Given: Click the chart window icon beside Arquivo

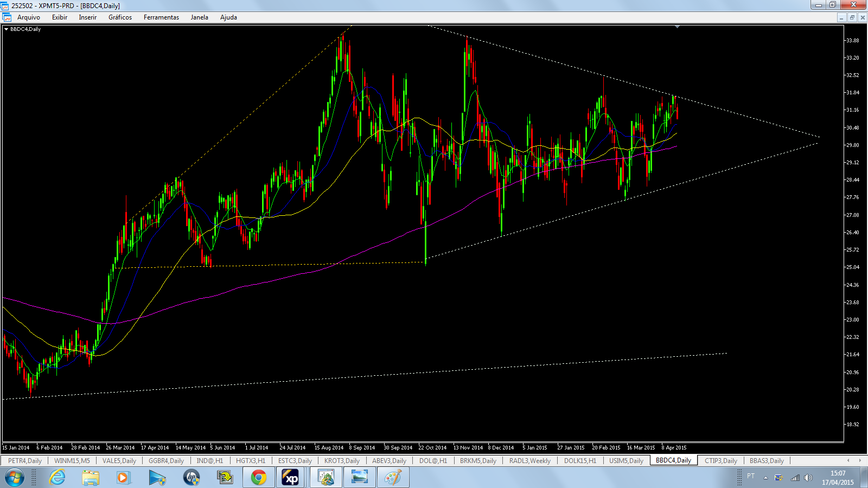Looking at the screenshot, I should 7,17.
